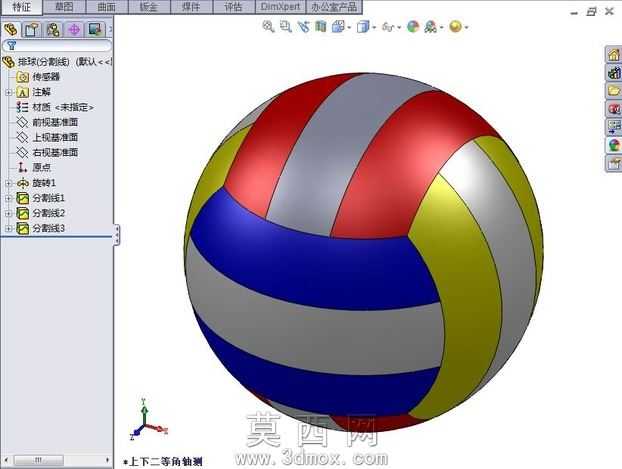Switch to the 特征 tab
The width and height of the screenshot is (622, 469).
[21, 7]
